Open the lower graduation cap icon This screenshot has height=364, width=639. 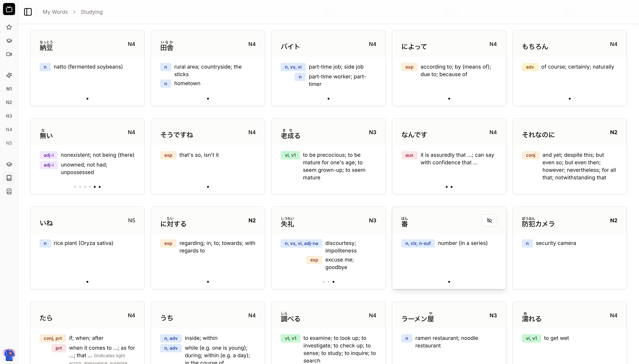(x=9, y=164)
